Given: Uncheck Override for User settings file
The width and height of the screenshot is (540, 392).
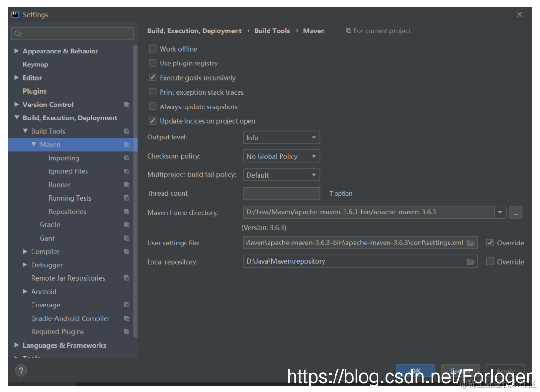Looking at the screenshot, I should (x=490, y=243).
